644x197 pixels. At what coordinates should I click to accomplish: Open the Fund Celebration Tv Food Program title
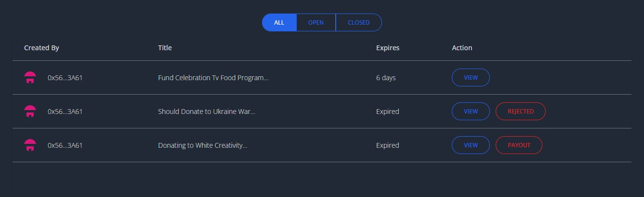pyautogui.click(x=213, y=78)
